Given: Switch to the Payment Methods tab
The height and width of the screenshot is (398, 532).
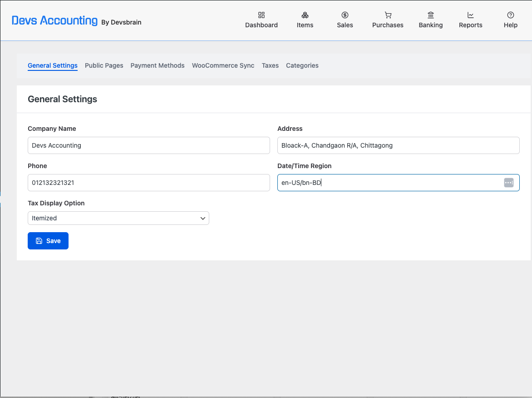Looking at the screenshot, I should click(x=158, y=65).
